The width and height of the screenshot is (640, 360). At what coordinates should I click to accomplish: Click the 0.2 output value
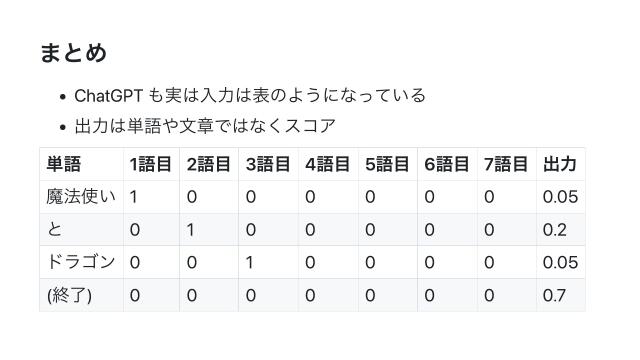click(x=555, y=230)
